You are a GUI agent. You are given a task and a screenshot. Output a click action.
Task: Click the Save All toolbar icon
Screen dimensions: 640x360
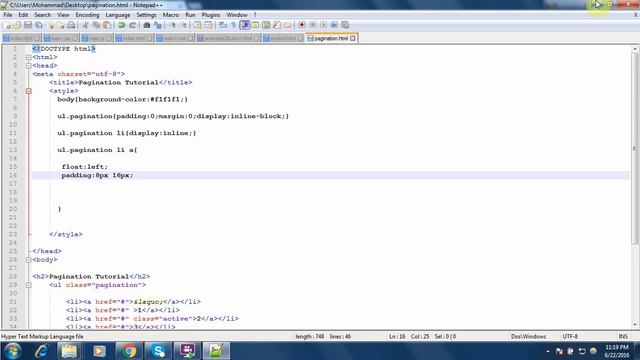click(39, 25)
